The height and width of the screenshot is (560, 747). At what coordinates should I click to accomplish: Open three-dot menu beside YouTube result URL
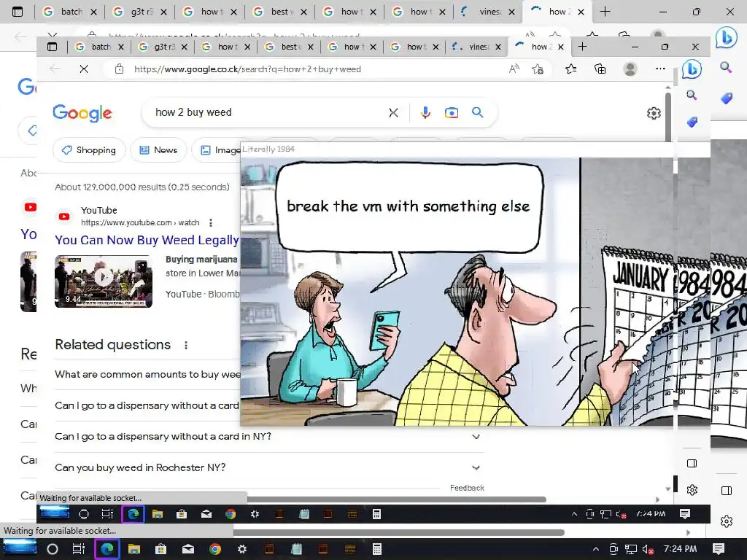211,222
